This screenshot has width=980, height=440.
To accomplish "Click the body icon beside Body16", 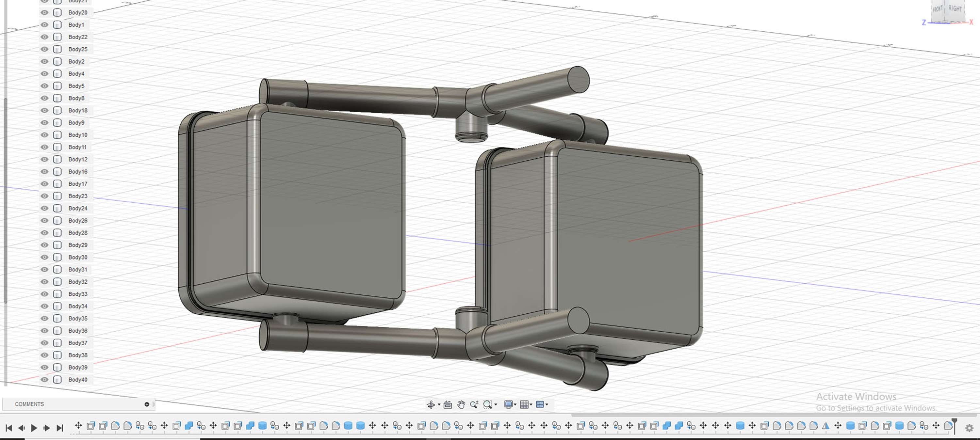I will tap(57, 171).
